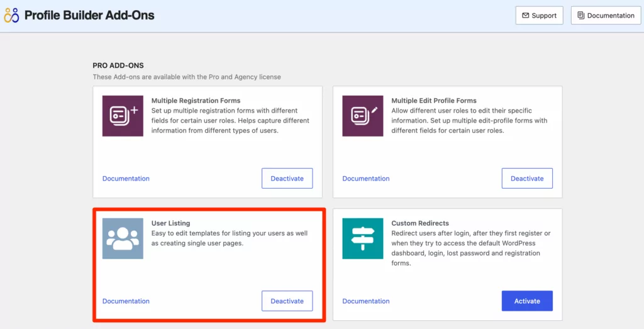Click the "Set up multiple registration forms" description
Image resolution: width=644 pixels, height=329 pixels.
point(230,121)
